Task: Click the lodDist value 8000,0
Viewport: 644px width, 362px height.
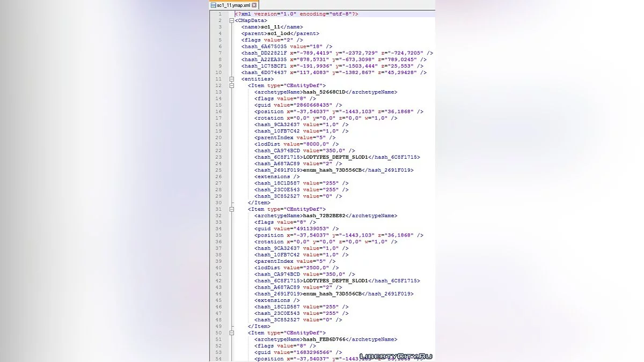Action: 317,144
